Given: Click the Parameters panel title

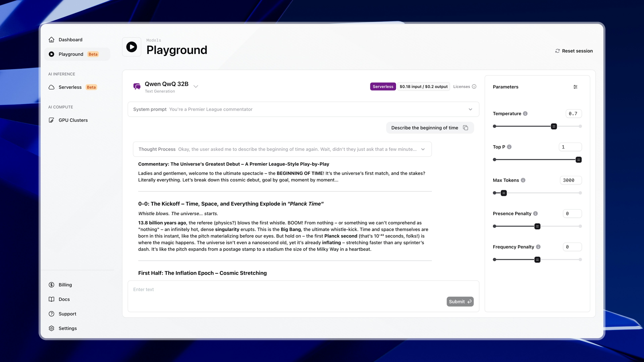Looking at the screenshot, I should (505, 87).
